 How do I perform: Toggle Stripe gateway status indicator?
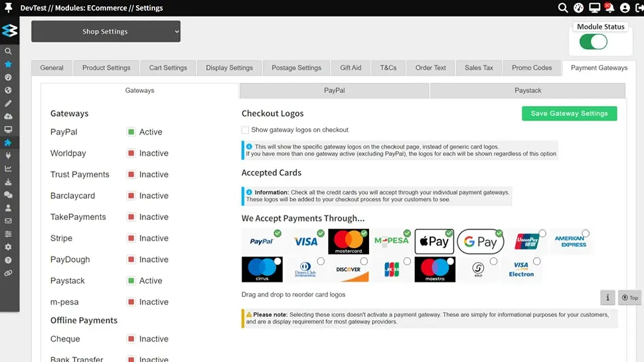coord(131,238)
